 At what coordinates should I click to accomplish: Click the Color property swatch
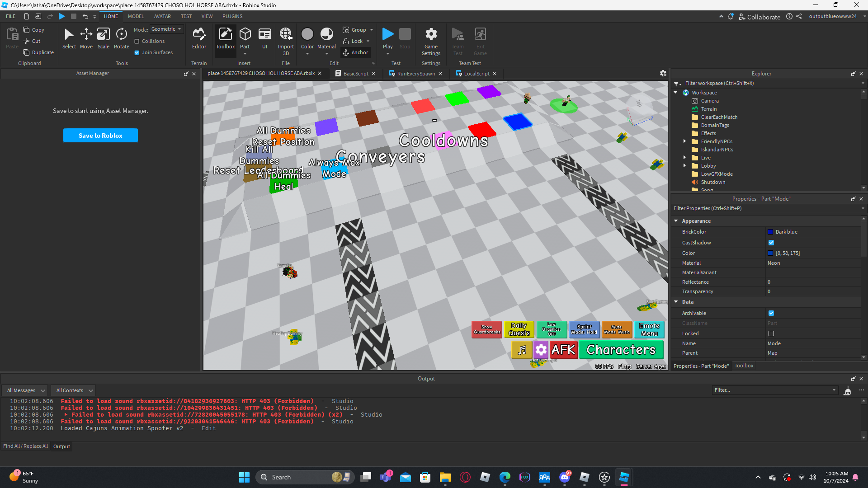[x=770, y=253]
